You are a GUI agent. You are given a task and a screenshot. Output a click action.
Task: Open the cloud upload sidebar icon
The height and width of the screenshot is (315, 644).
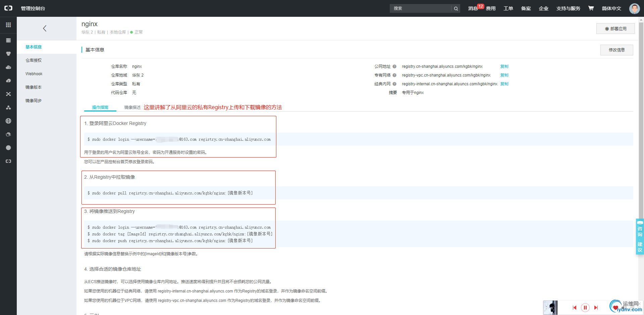(8, 81)
